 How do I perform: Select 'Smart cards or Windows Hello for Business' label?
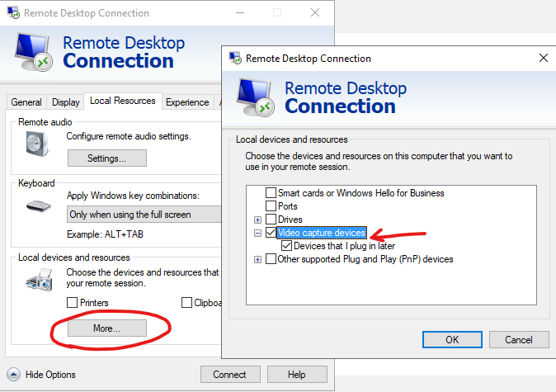click(361, 193)
